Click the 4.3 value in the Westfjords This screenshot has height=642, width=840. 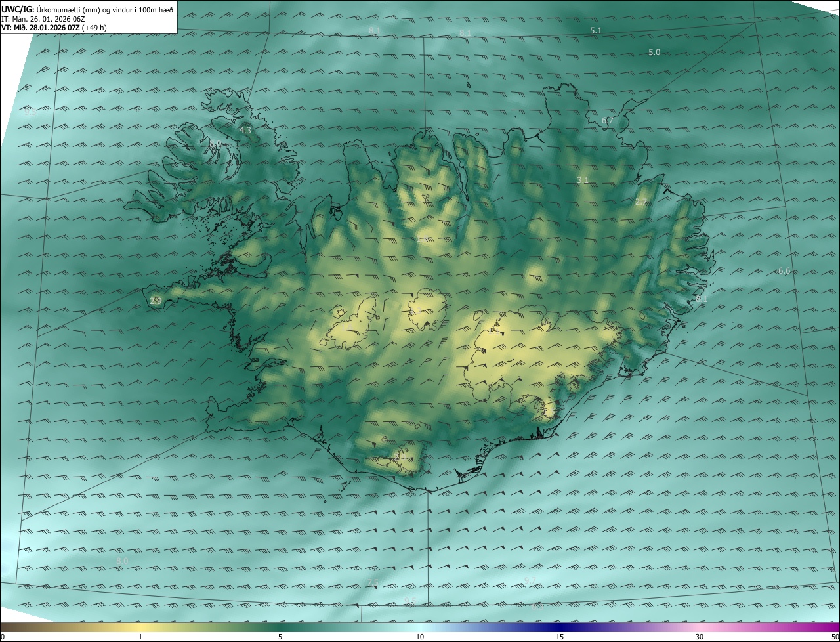(x=245, y=131)
